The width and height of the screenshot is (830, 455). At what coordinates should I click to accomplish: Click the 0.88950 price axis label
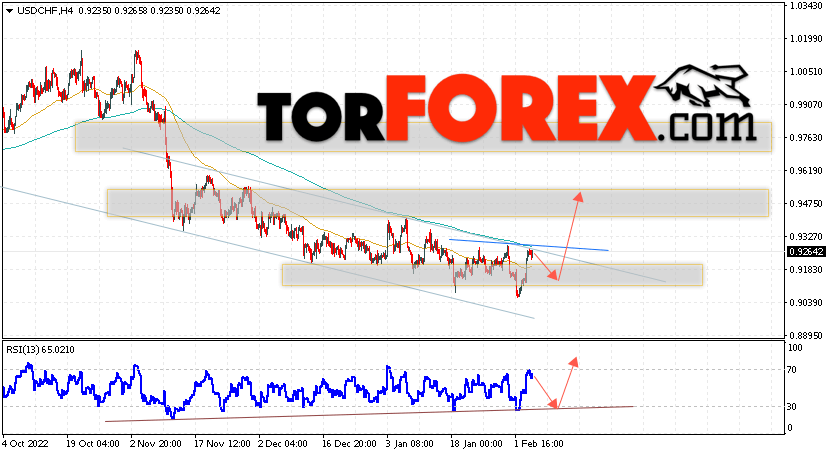coord(806,335)
